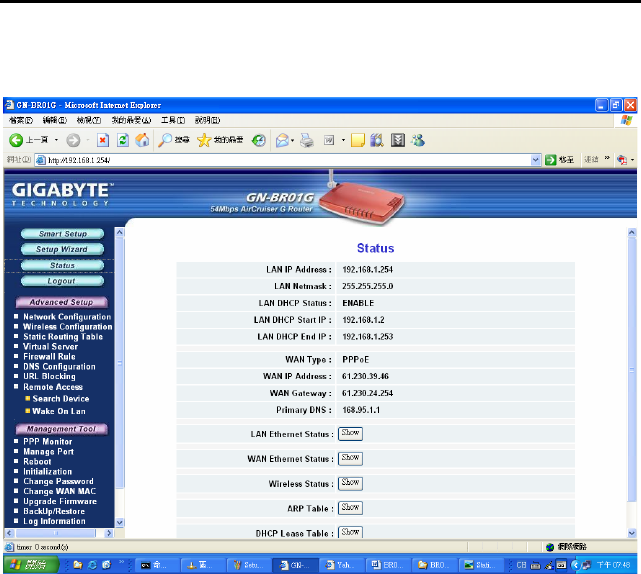Viewport: 641px width, 574px height.
Task: Open Upgrade Firmware page
Action: point(60,501)
